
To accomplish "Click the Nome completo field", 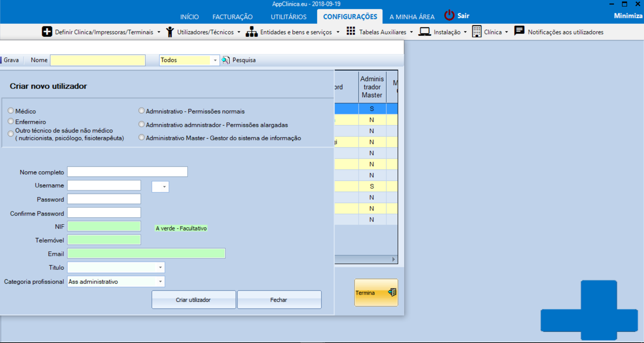I will pyautogui.click(x=127, y=172).
